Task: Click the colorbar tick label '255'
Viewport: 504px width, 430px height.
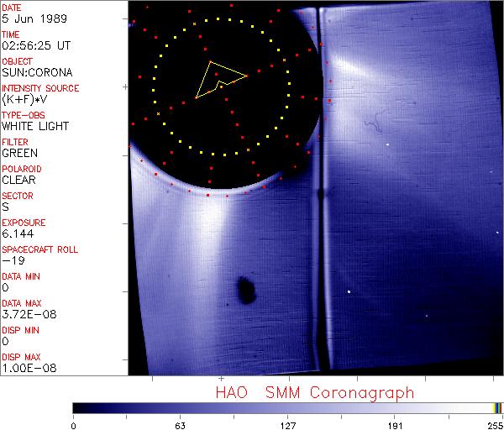Action: [x=496, y=426]
